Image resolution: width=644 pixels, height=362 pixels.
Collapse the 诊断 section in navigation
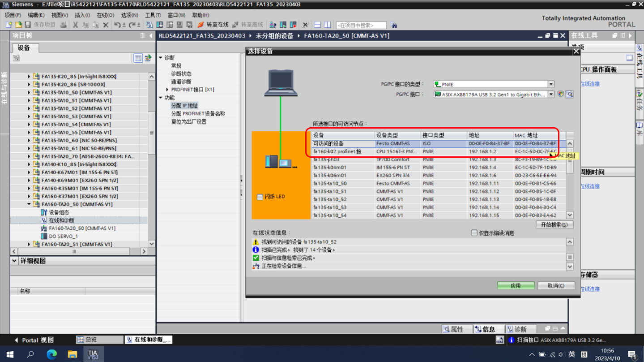[161, 58]
